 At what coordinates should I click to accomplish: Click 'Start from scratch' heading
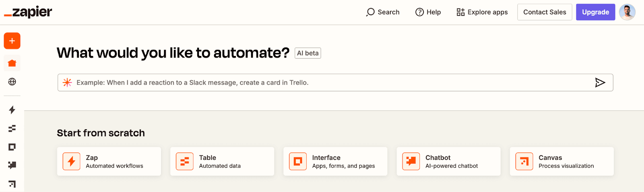[101, 133]
